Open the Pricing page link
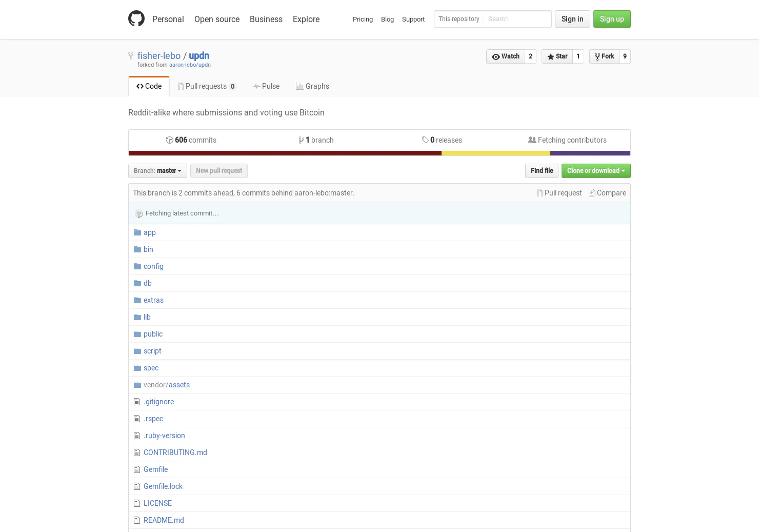Viewport: 759px width, 532px height. (363, 19)
